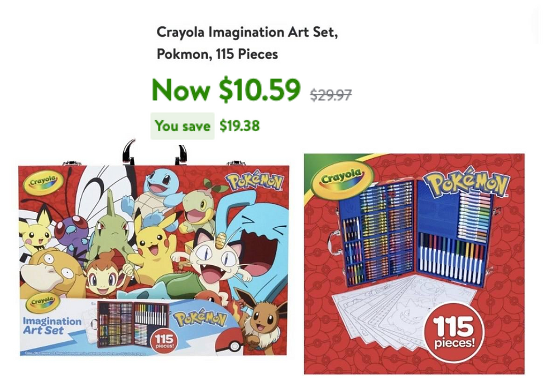
Task: Click the Now $10.59 price
Action: point(225,89)
